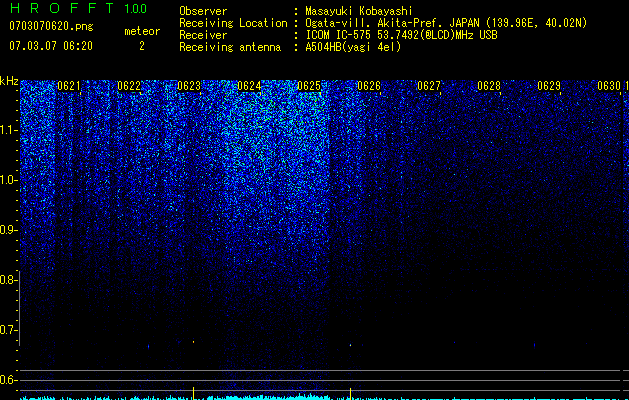Click the 0.7 kHz axis label
The height and width of the screenshot is (400, 629).
pos(8,330)
